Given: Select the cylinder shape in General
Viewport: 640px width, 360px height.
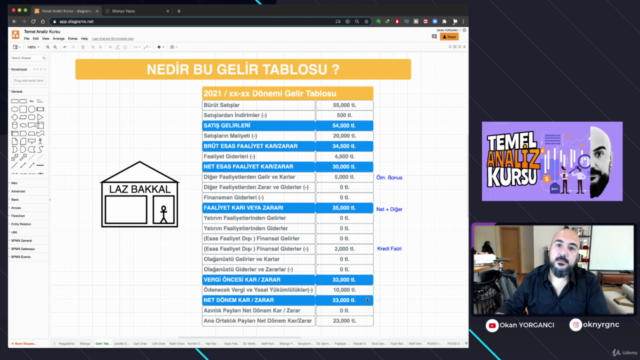Looking at the screenshot, I should click(x=15, y=125).
